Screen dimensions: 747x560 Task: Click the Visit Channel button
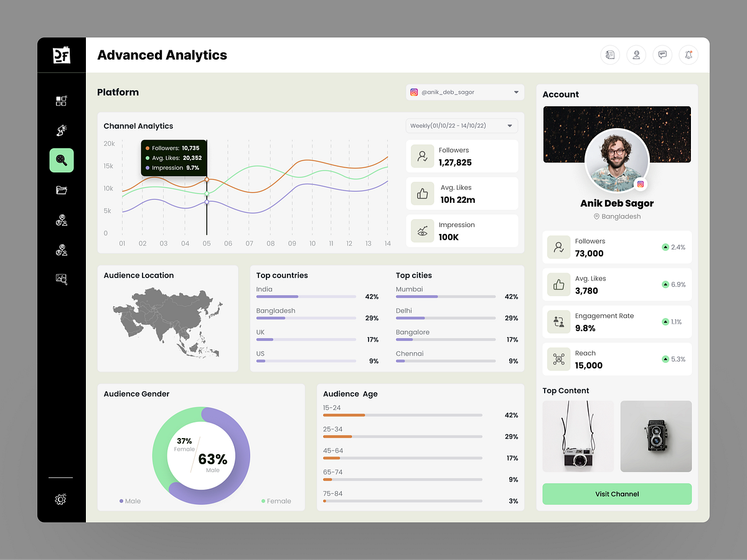coord(617,494)
